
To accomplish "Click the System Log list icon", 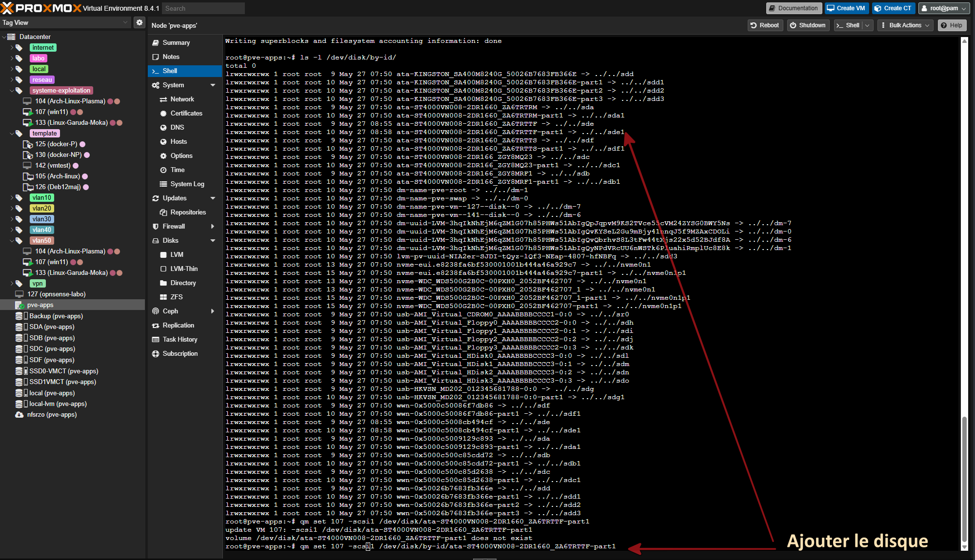I will [x=163, y=184].
